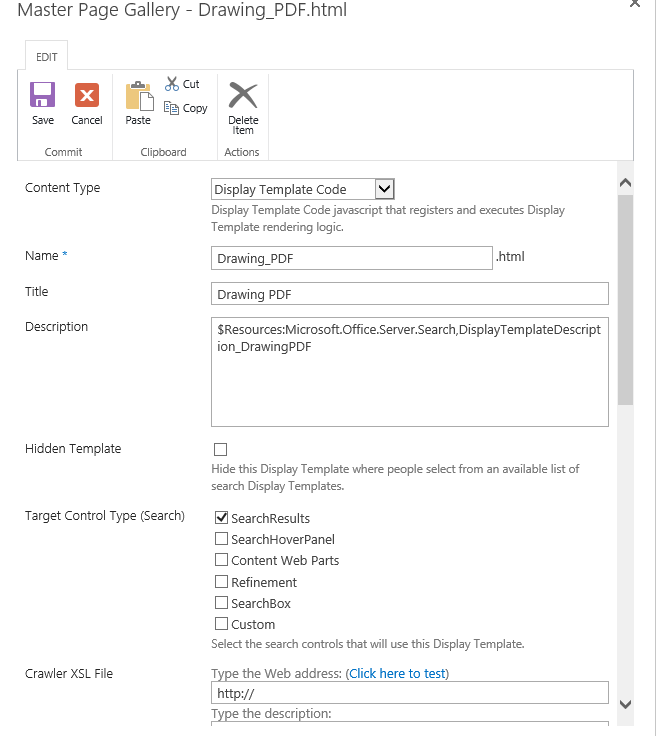
Task: Open the Content Type dropdown
Action: pos(303,189)
